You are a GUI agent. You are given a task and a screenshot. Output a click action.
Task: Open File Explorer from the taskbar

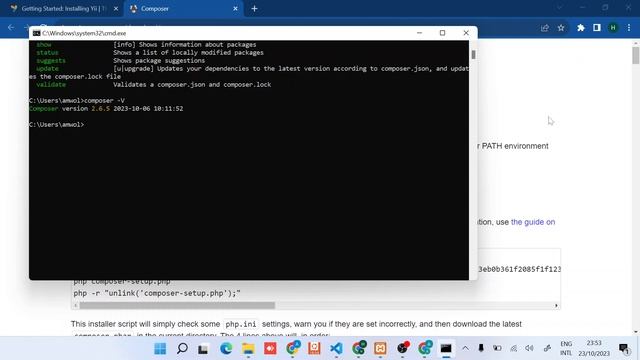[x=248, y=349]
